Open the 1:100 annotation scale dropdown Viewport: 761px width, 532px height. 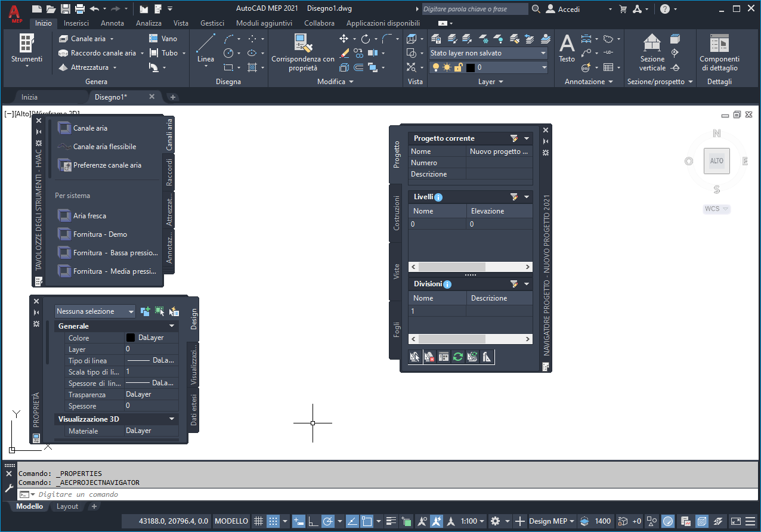click(473, 521)
